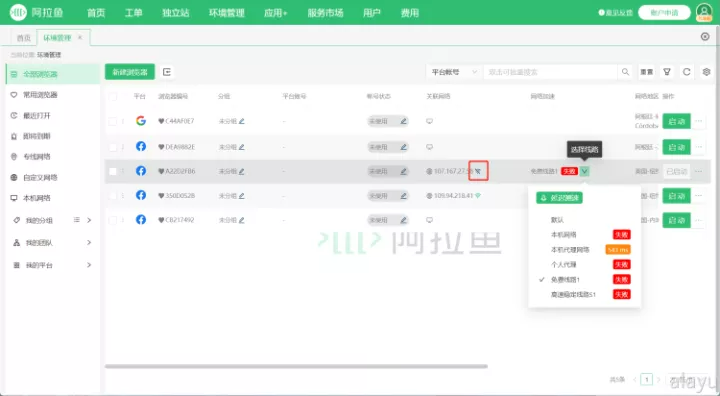Close all tabs icon at right of tab bar

(x=705, y=37)
